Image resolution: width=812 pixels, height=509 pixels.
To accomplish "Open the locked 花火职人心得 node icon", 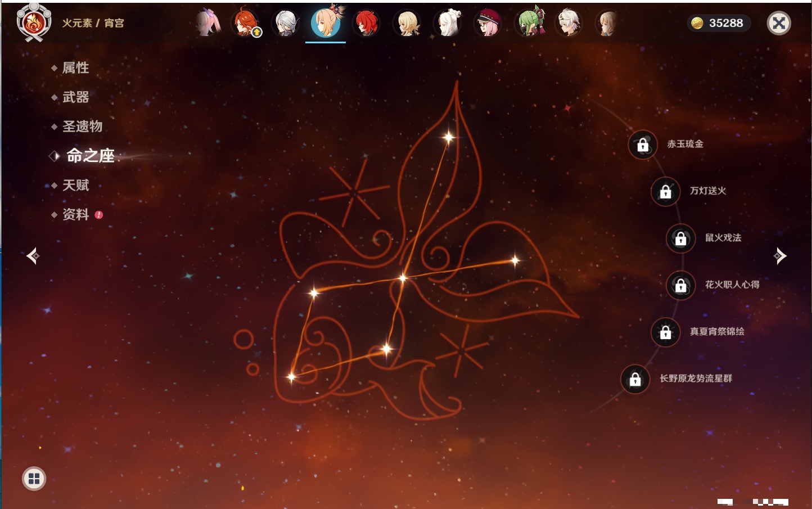I will pos(681,286).
